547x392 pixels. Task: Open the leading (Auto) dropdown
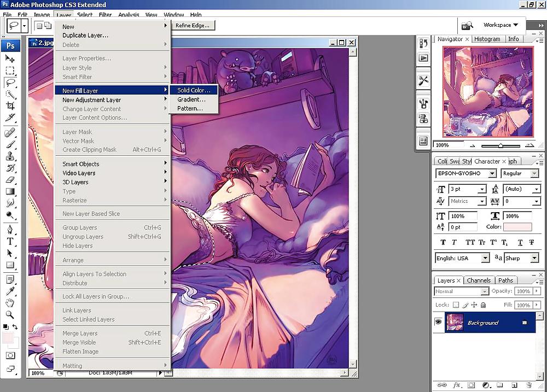pos(536,189)
